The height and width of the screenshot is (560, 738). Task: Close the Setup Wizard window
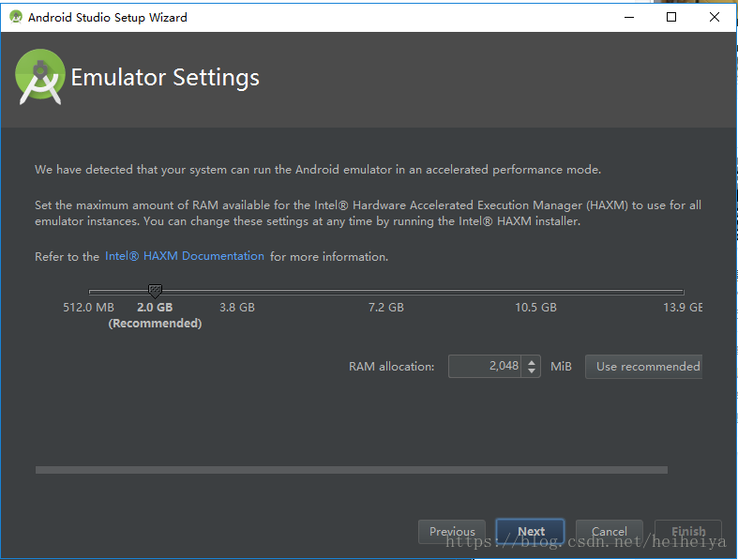pos(714,18)
